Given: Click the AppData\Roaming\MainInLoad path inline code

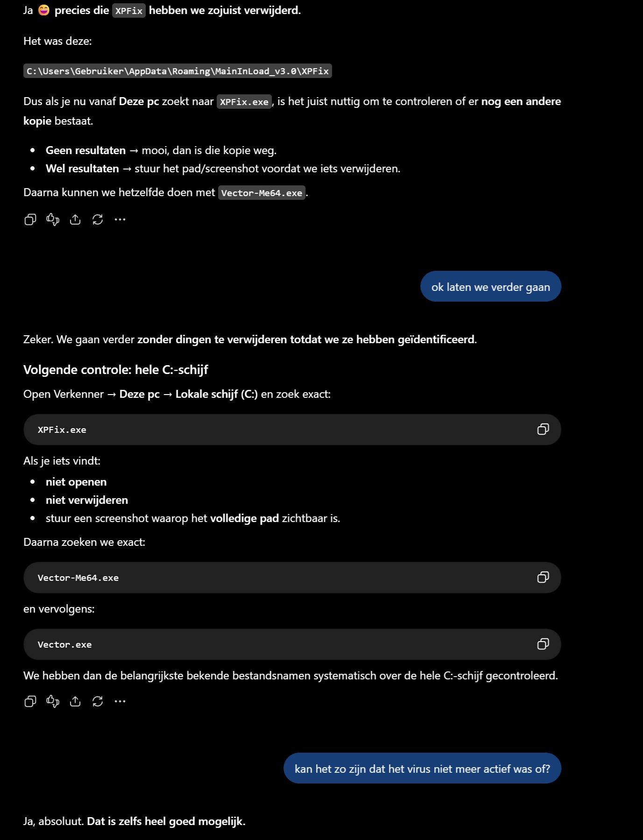Looking at the screenshot, I should (x=177, y=71).
